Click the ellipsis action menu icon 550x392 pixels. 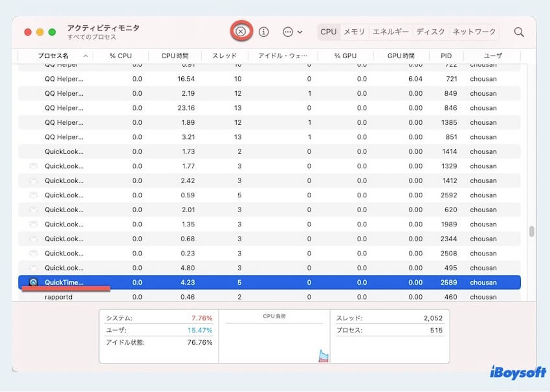coord(288,32)
